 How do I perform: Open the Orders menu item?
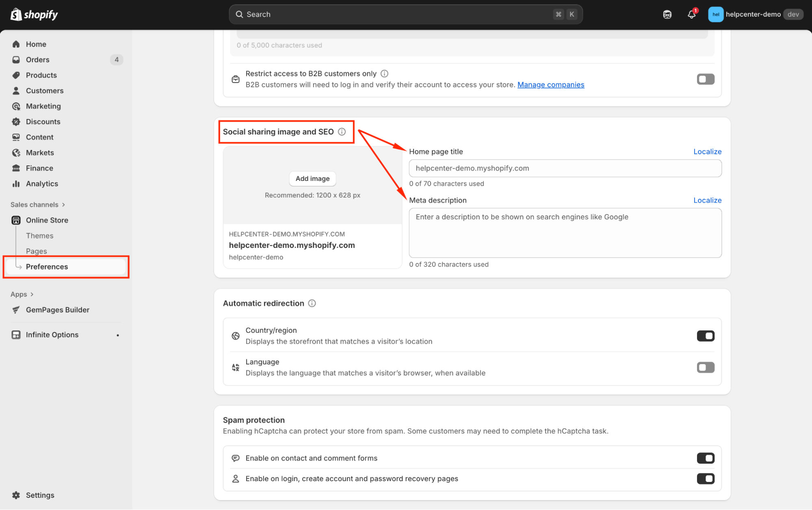tap(37, 60)
